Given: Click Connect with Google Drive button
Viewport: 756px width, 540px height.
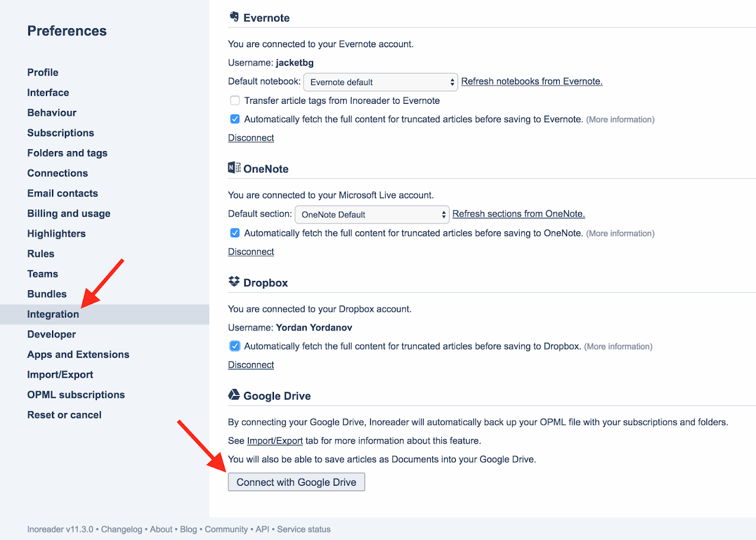Looking at the screenshot, I should [x=296, y=482].
